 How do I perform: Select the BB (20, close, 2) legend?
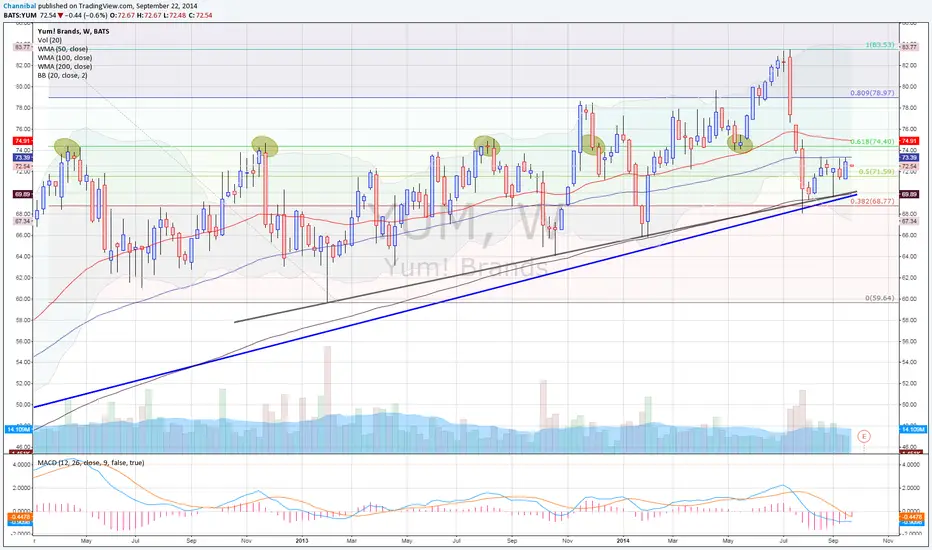tap(62, 76)
